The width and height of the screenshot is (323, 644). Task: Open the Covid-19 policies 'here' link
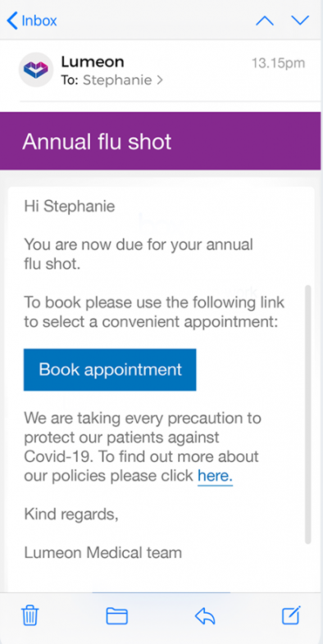click(x=215, y=475)
